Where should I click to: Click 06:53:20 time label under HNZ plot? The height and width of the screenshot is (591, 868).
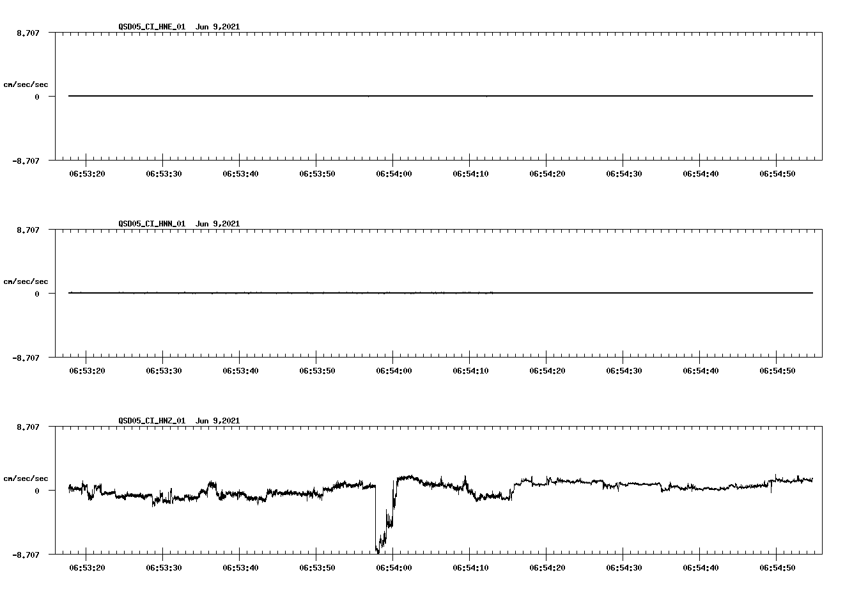[87, 567]
